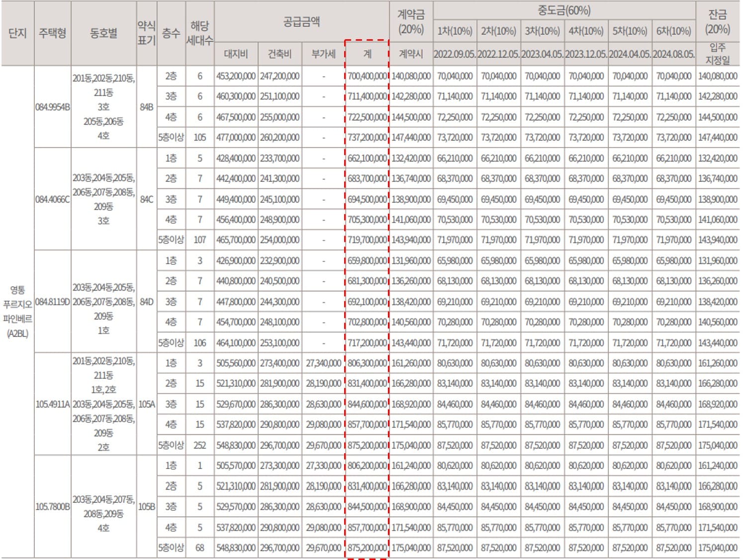Select the '부가세' sub-header
The width and height of the screenshot is (743, 560).
click(x=323, y=54)
